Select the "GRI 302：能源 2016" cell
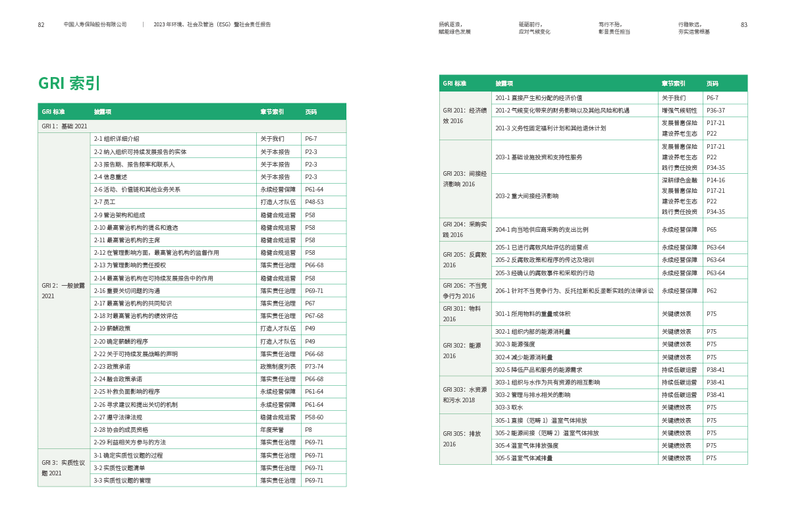 point(464,350)
